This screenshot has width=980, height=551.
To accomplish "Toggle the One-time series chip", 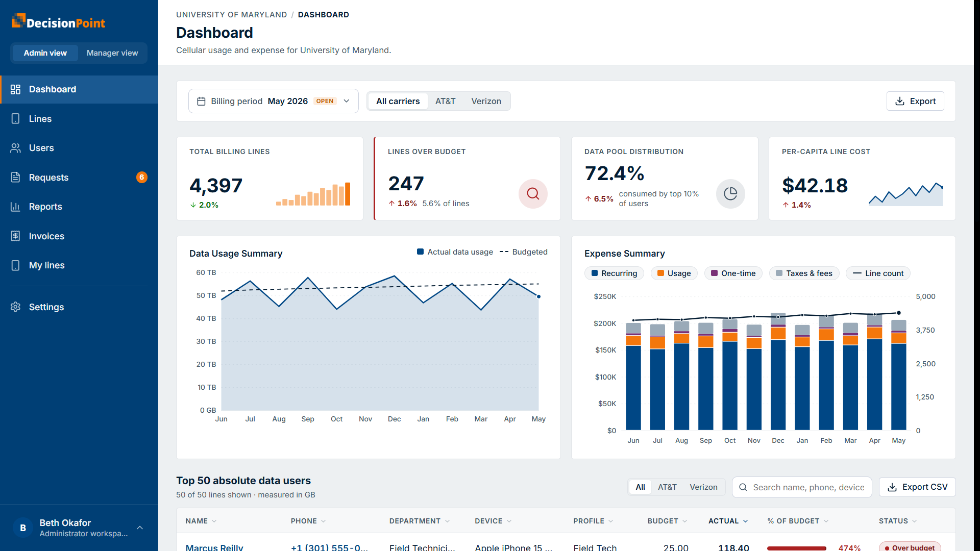I will (x=733, y=273).
